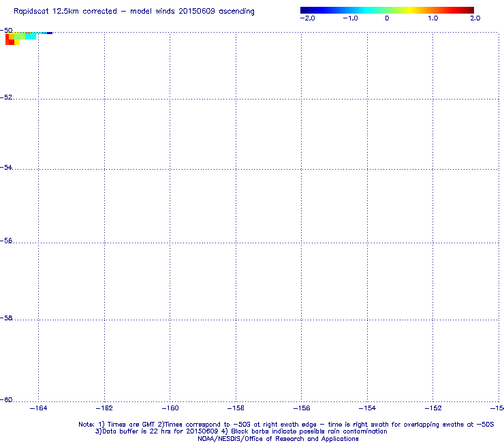The image size is (504, 443).
Task: Click the color bar gradient legend
Action: [387, 10]
